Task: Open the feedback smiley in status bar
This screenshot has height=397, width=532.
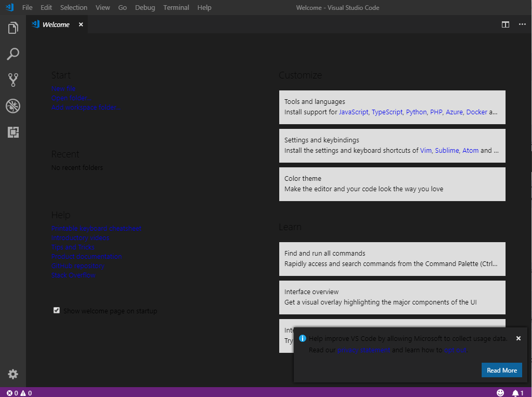Action: tap(500, 393)
